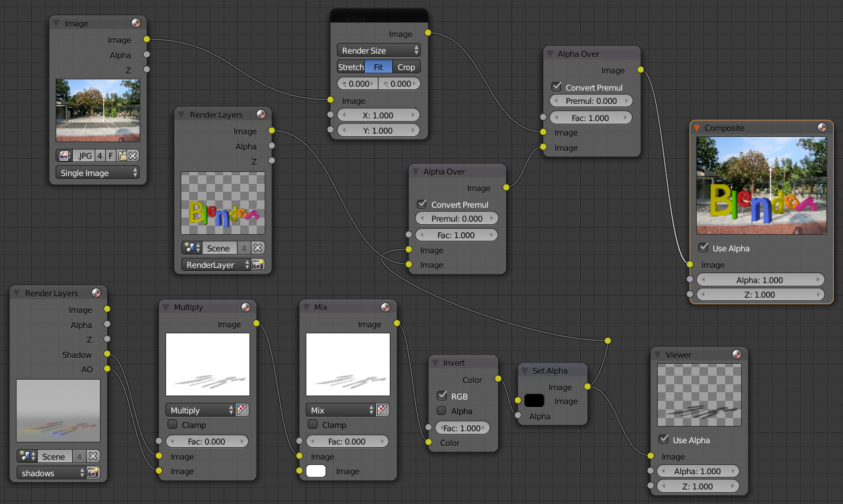Toggle Convert Premul in Alpha Over feeding Composite
This screenshot has width=843, height=504.
(x=556, y=87)
